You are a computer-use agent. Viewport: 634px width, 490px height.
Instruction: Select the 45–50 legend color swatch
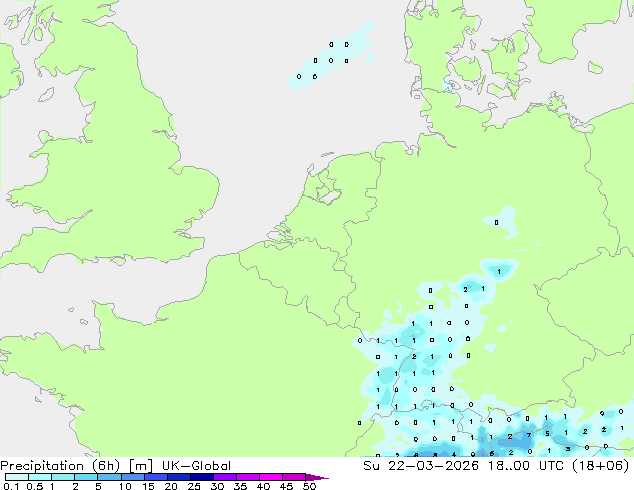click(294, 477)
